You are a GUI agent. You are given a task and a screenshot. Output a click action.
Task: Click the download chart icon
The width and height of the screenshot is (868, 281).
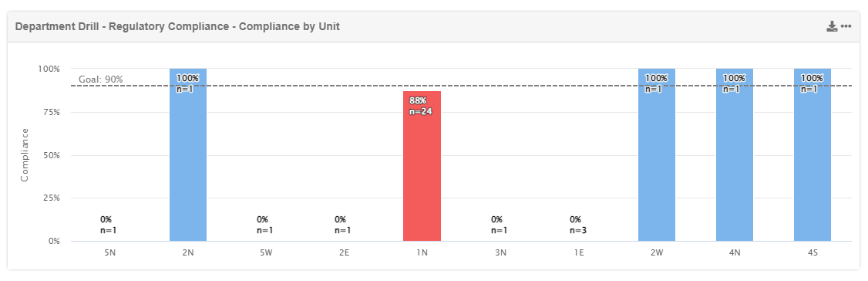(832, 26)
